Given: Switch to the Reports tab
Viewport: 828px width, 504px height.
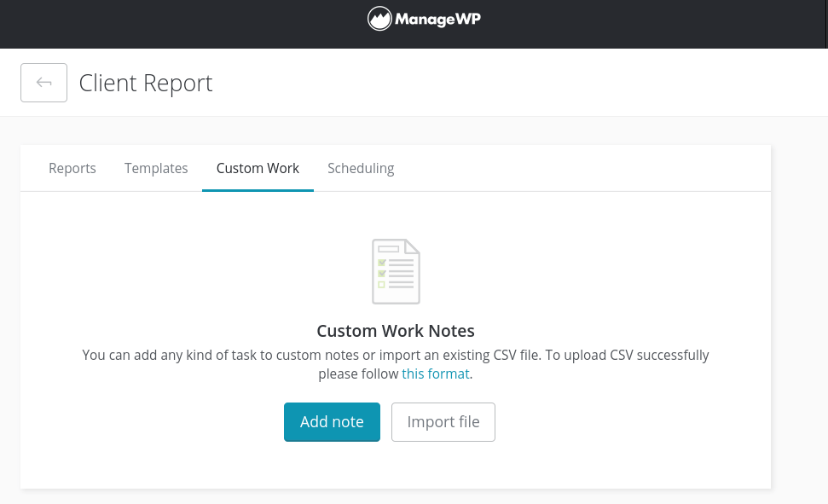Looking at the screenshot, I should [x=72, y=168].
